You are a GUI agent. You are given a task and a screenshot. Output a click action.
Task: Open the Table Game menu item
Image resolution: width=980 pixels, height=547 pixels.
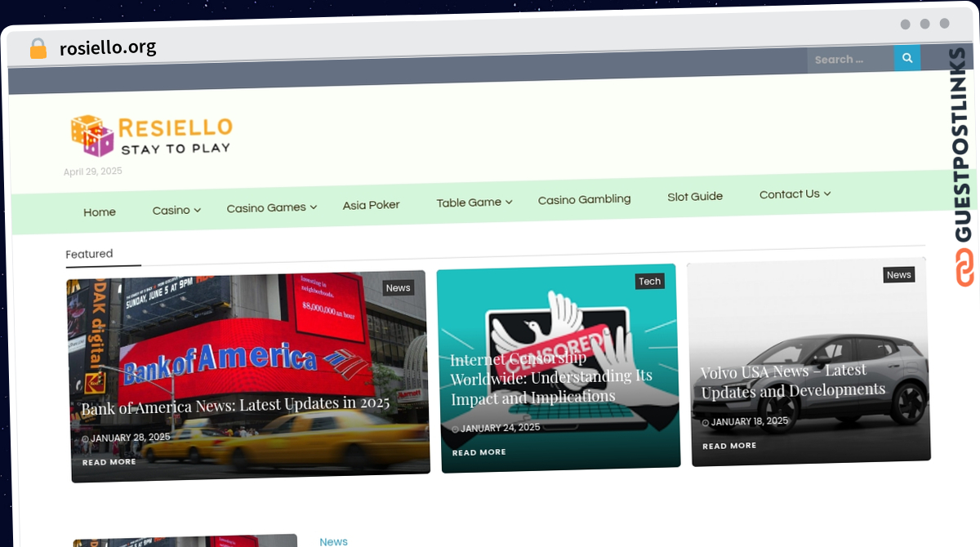point(469,202)
